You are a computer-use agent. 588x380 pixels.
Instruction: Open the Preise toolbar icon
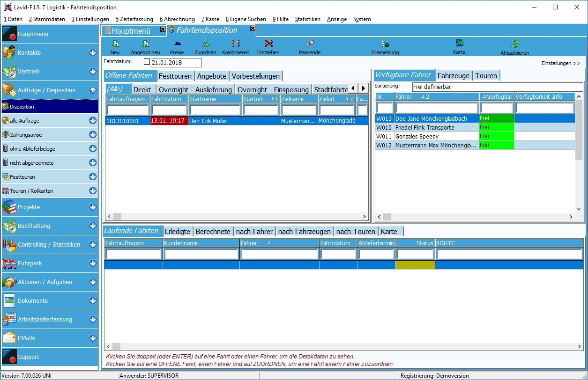click(177, 44)
